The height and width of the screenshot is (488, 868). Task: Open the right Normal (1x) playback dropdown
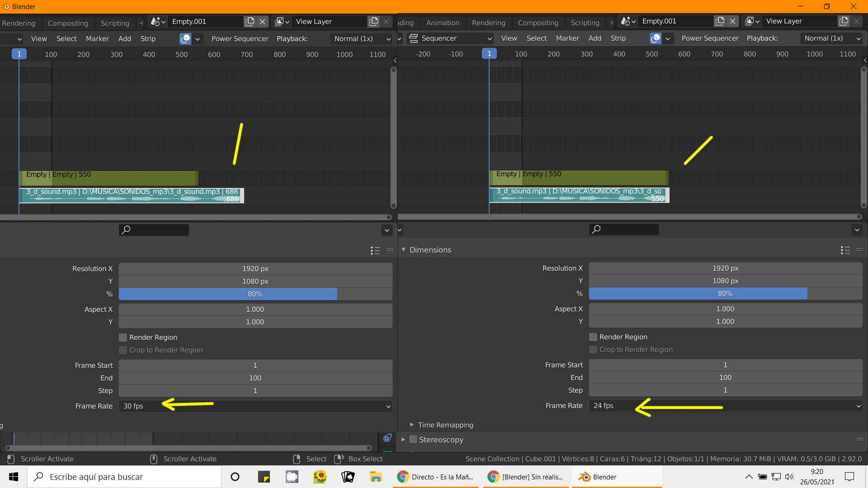point(832,38)
